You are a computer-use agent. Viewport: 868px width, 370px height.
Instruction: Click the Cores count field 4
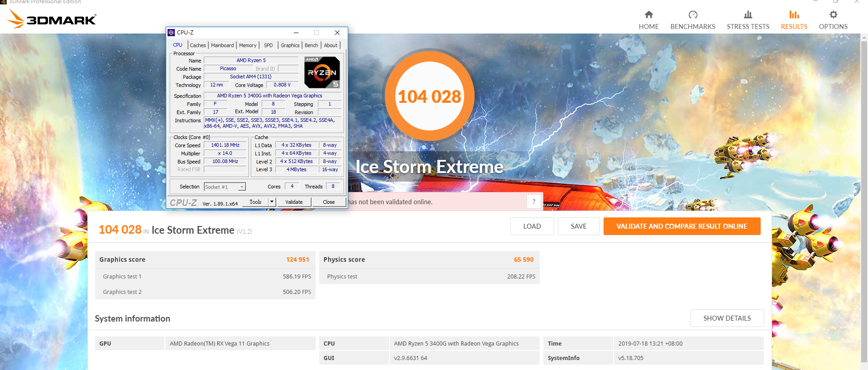click(292, 187)
